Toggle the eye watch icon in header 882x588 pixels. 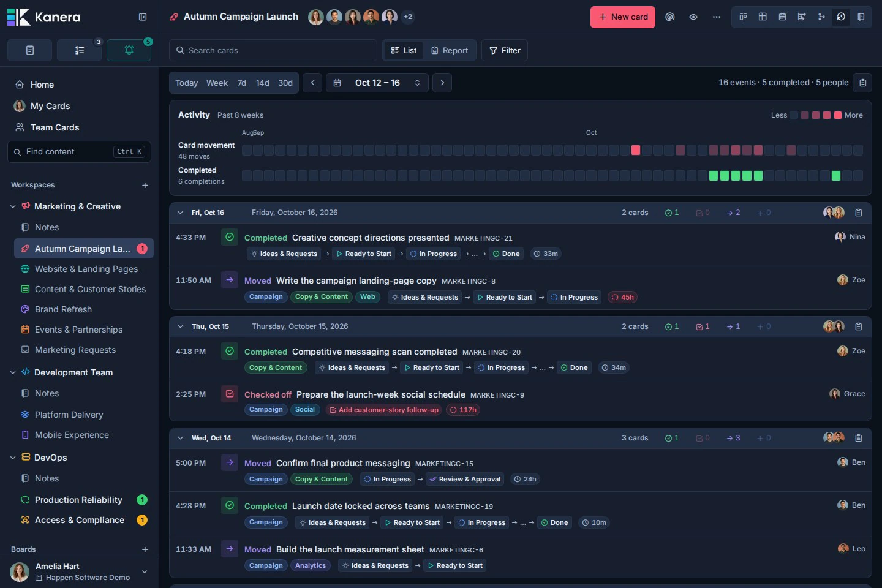coord(693,17)
